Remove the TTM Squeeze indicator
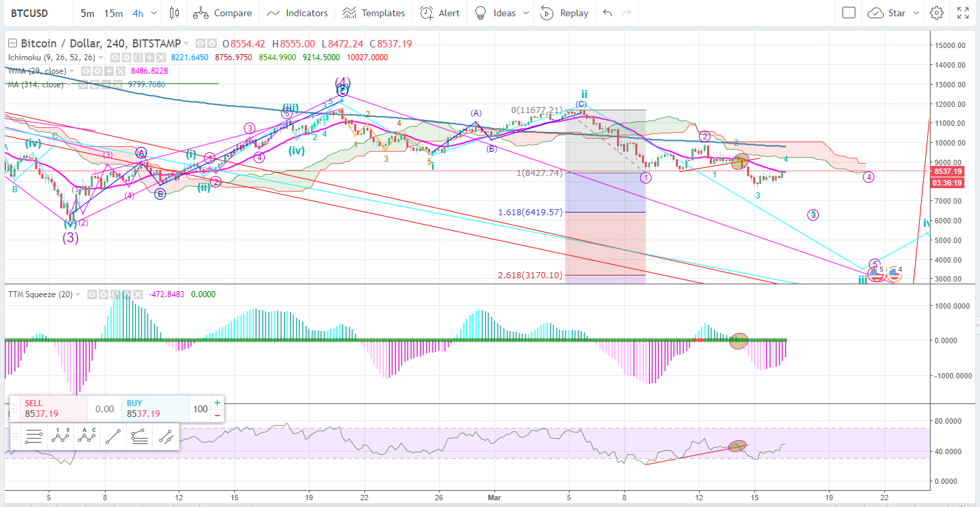Viewport: 980px width, 507px height. (138, 294)
